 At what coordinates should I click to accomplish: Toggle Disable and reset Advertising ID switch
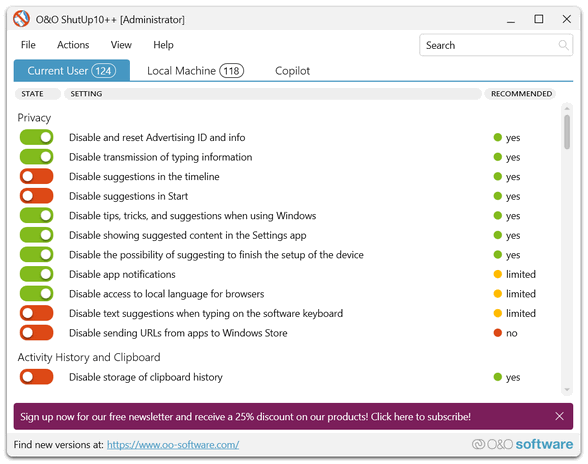36,137
